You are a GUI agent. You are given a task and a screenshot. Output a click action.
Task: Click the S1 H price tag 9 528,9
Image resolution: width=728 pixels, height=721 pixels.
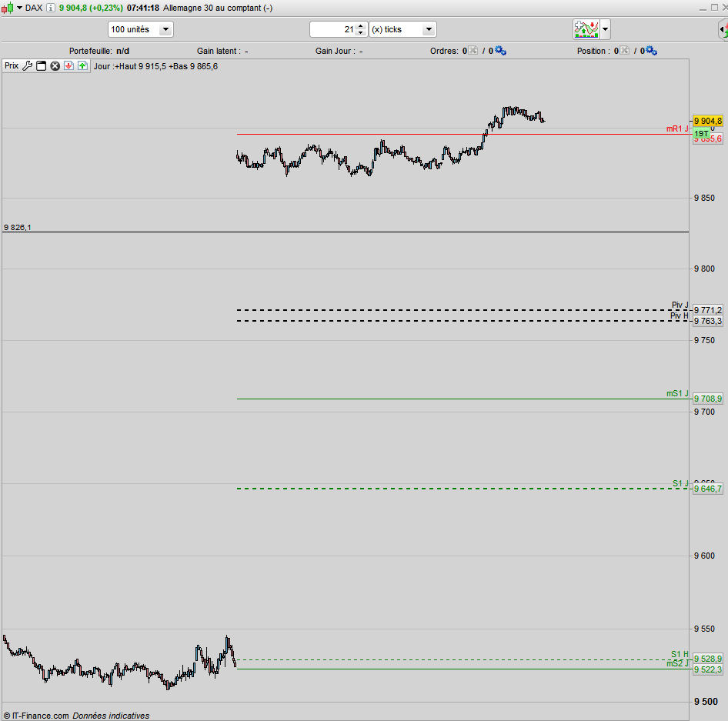[x=708, y=659]
